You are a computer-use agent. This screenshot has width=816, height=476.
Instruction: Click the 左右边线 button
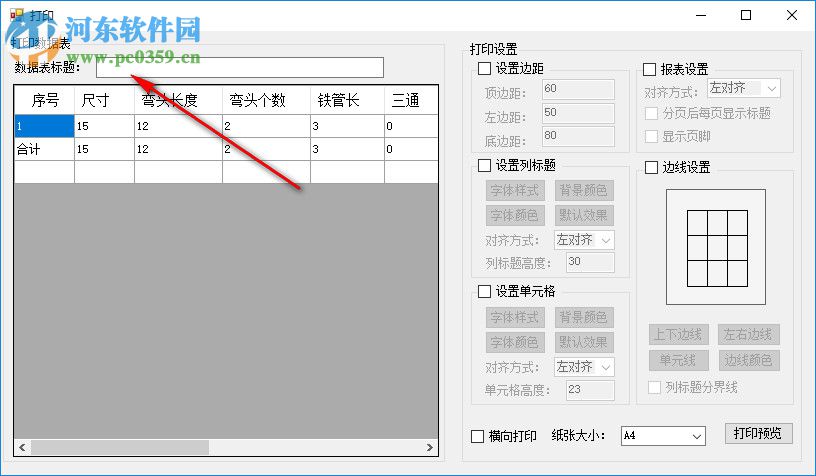coord(748,335)
